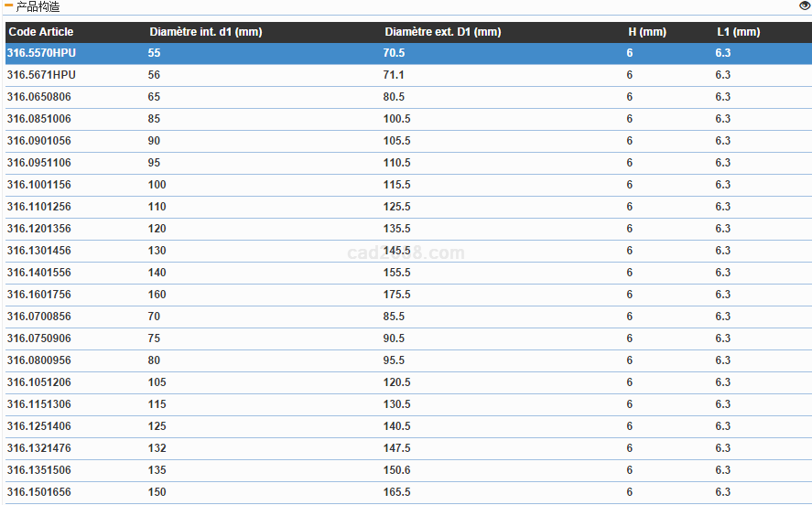Screen dimensions: 812x505
Task: Select article 316.1321476
Action: 38,448
